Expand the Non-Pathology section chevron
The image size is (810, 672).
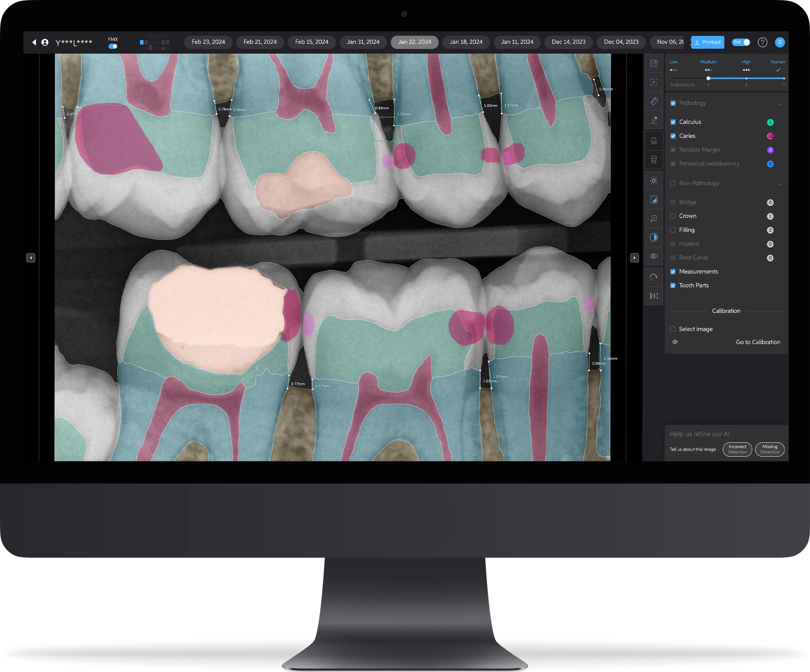click(x=780, y=184)
